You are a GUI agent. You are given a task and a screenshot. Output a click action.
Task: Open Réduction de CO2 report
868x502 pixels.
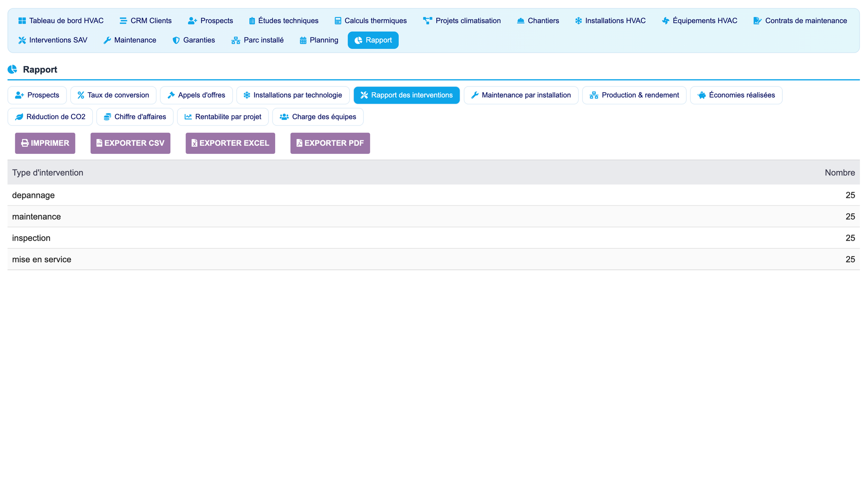[50, 117]
